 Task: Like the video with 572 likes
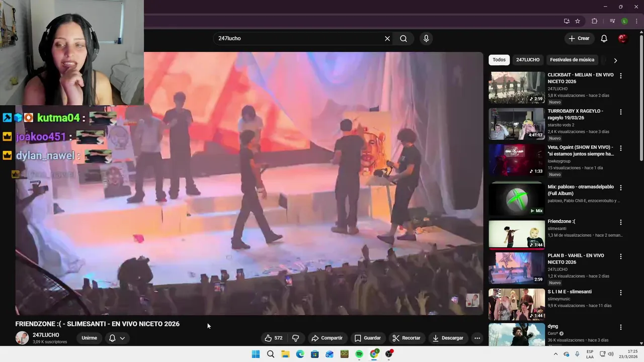click(274, 338)
